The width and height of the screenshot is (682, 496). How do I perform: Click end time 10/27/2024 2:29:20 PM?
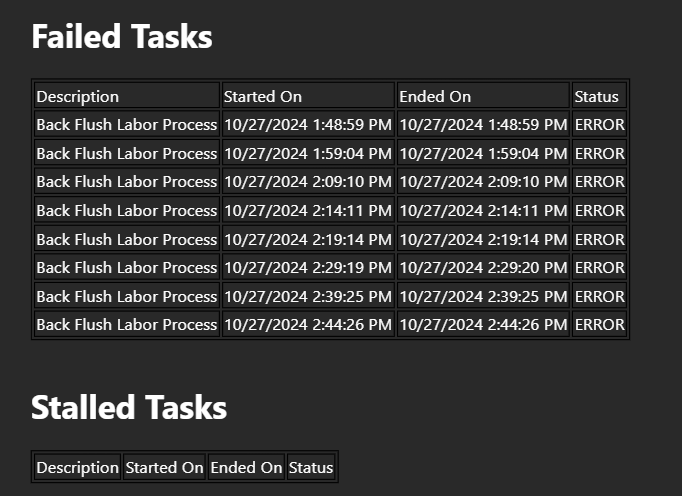click(x=483, y=268)
